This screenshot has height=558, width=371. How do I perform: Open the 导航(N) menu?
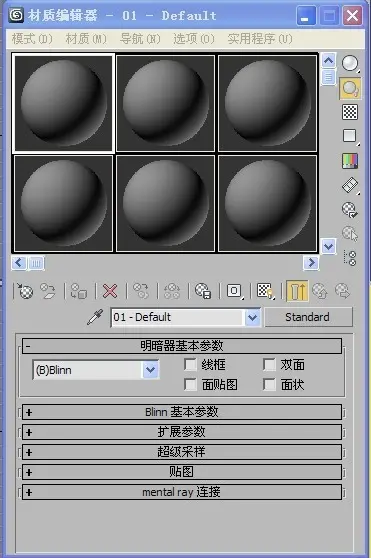coord(140,38)
